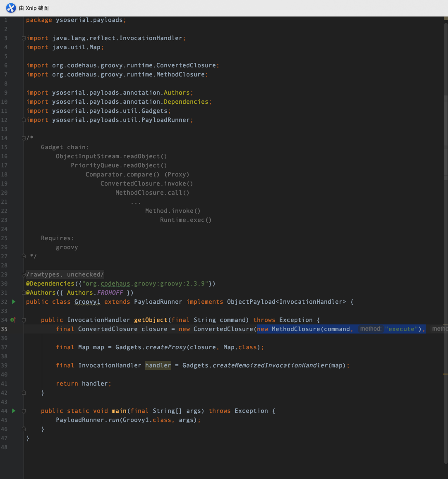Screen dimensions: 448x479
Task: Click the implements-method gutter icon at getObject
Action: point(13,320)
